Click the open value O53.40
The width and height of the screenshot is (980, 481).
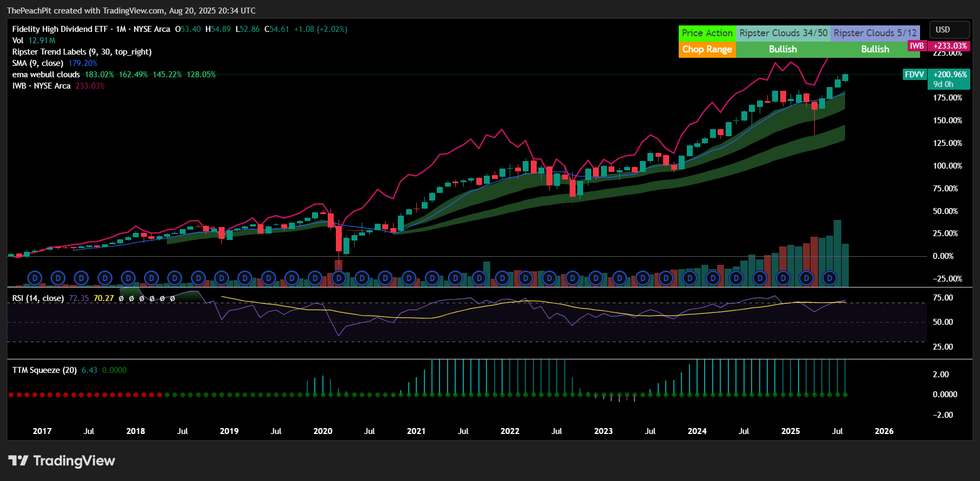(188, 29)
